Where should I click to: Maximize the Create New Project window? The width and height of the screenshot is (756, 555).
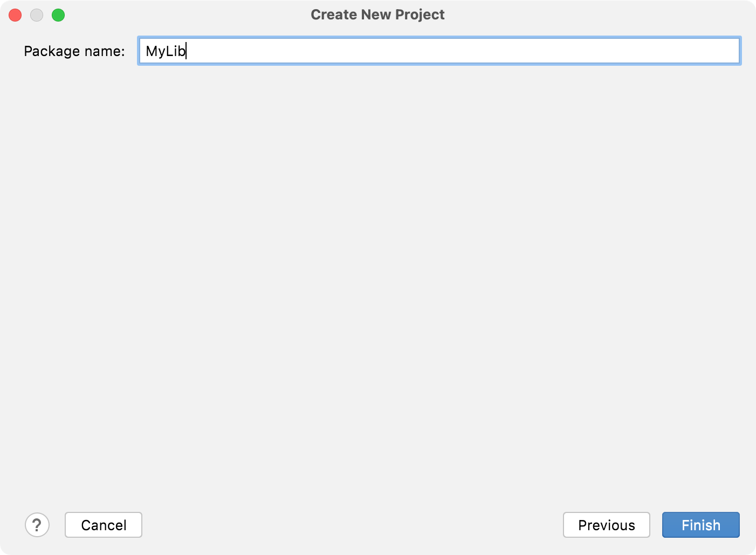pyautogui.click(x=58, y=15)
